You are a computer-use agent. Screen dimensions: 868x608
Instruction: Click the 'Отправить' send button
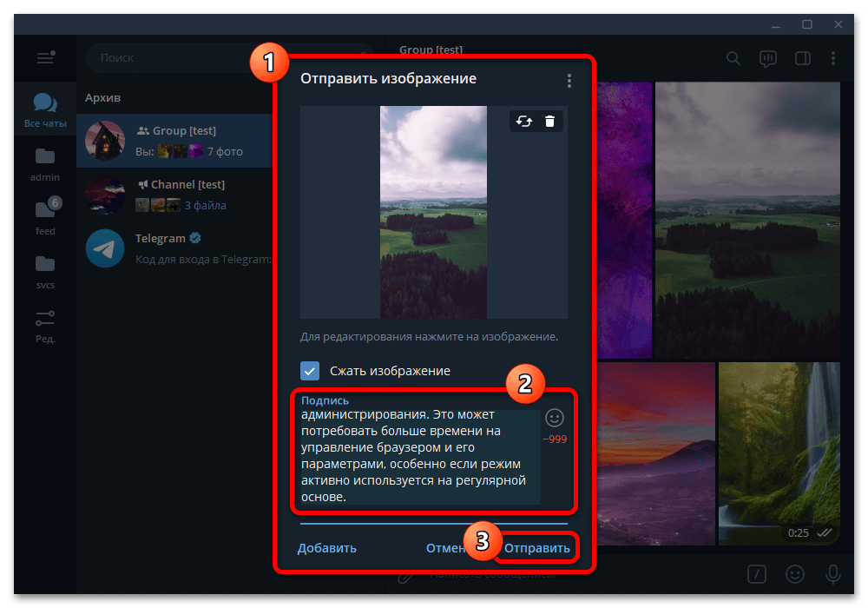536,548
